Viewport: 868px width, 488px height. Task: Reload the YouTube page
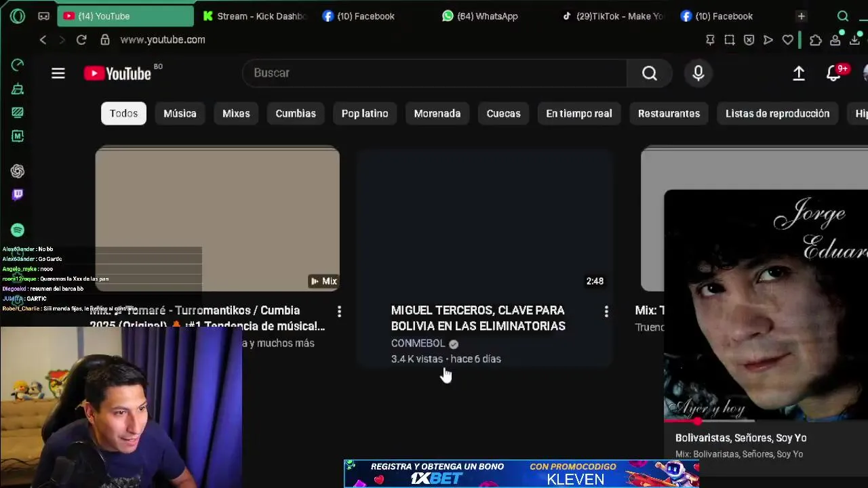[x=81, y=40]
